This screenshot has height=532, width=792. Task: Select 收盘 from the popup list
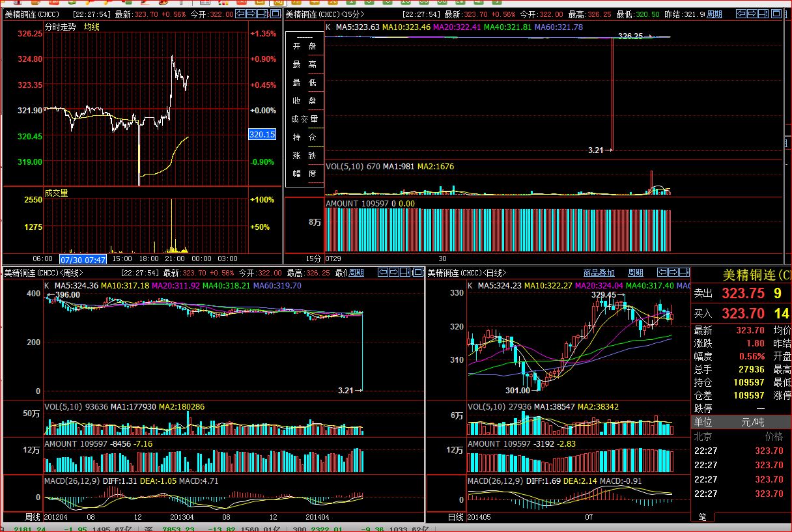(x=305, y=101)
